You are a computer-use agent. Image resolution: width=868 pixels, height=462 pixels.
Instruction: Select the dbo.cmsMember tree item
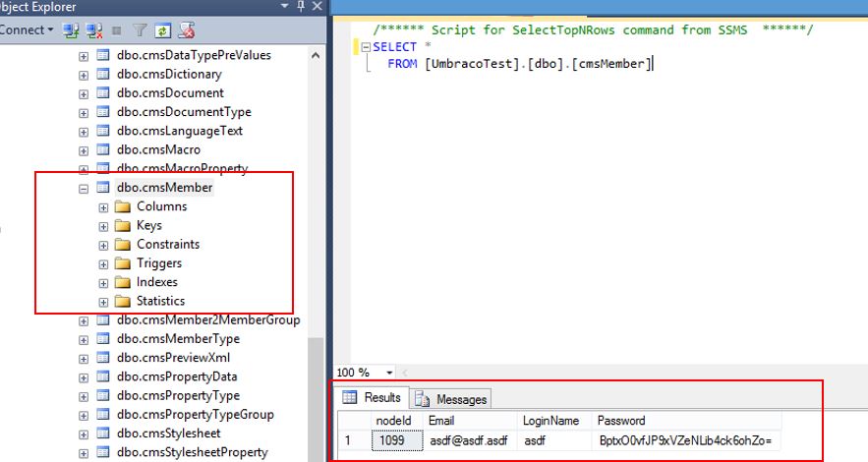(164, 188)
